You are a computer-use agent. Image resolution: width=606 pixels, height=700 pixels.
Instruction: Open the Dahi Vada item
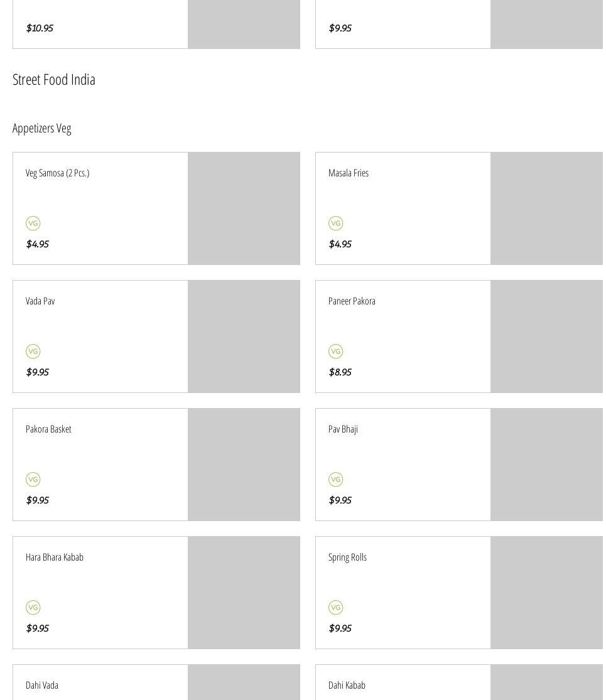point(42,685)
